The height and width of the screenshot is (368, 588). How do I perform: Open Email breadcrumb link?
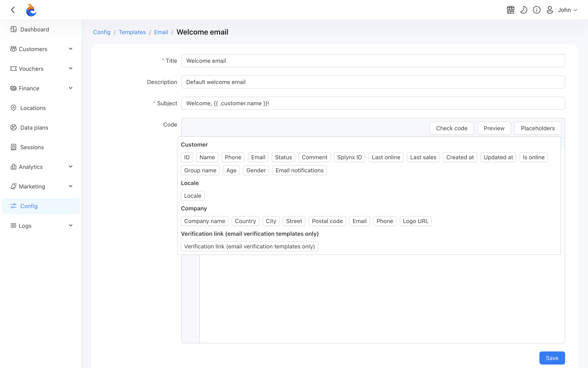coord(161,32)
